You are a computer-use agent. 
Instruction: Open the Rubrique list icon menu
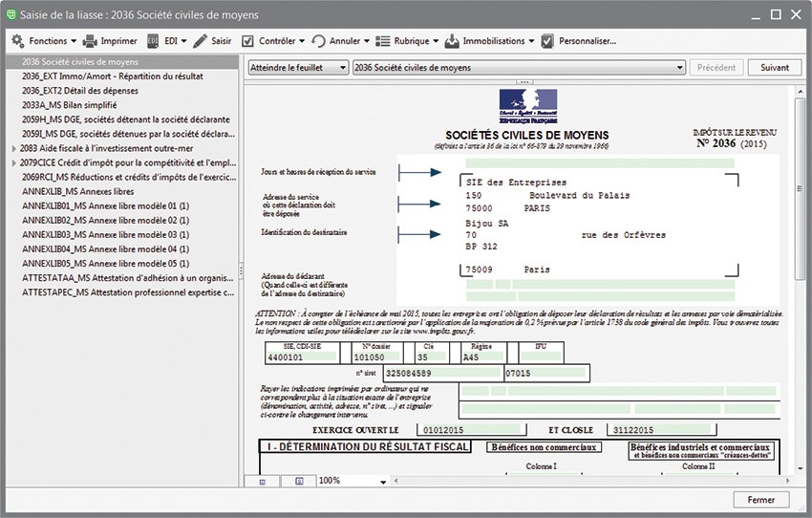[382, 41]
